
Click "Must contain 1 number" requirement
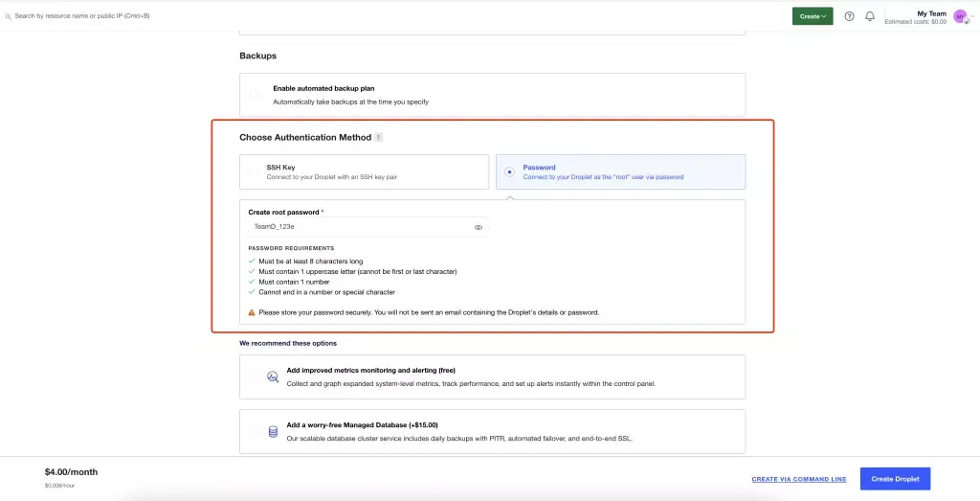(294, 282)
